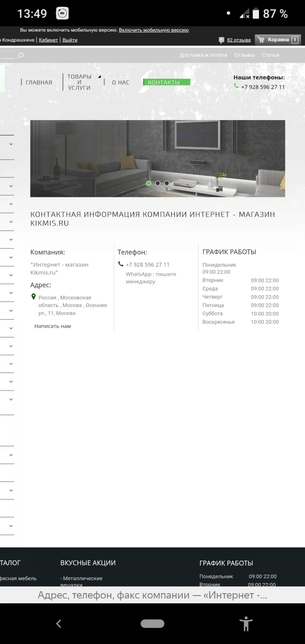Click the phone number under Телефон heading
The width and height of the screenshot is (305, 644).
[147, 265]
